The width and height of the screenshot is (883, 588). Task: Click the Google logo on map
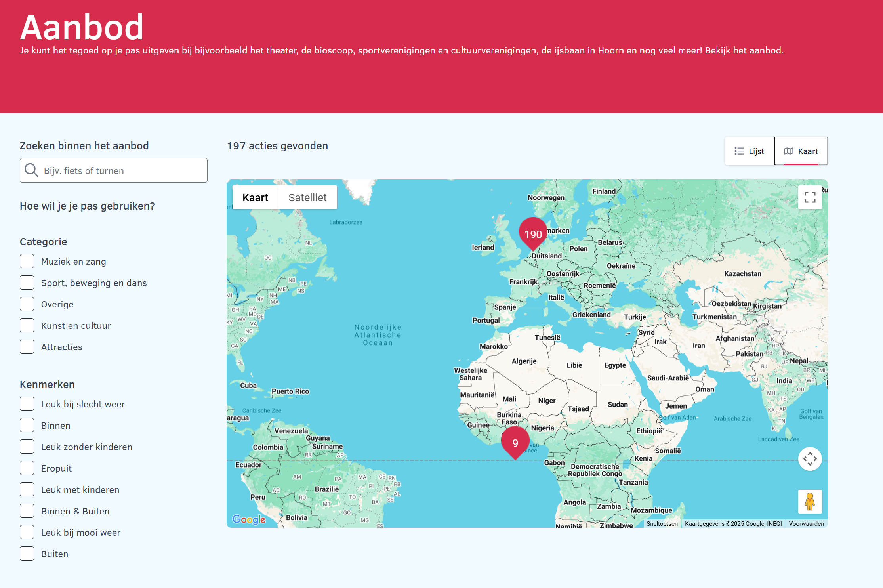[249, 519]
